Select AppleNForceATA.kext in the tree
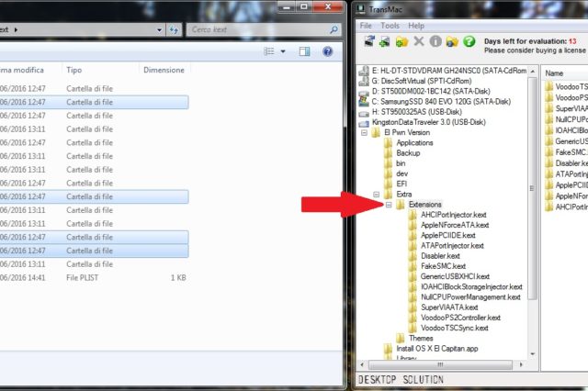Screen dimensions: 588x391 click(455, 225)
